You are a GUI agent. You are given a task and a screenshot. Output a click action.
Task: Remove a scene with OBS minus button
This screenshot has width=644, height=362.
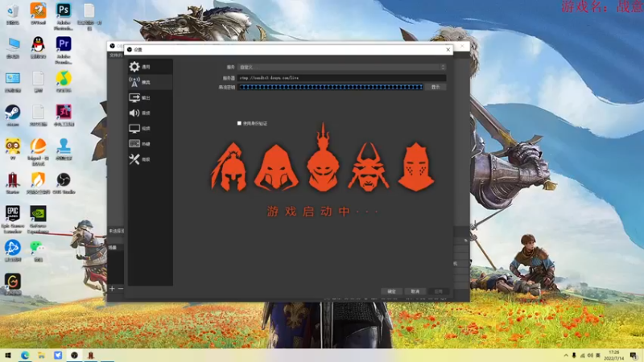[x=120, y=289]
